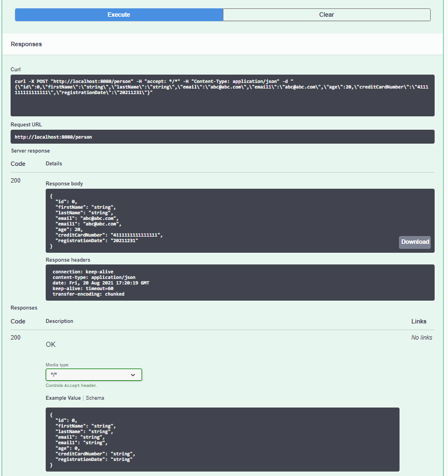The width and height of the screenshot is (448, 476).
Task: Click the connection: keep-alive header
Action: click(83, 272)
